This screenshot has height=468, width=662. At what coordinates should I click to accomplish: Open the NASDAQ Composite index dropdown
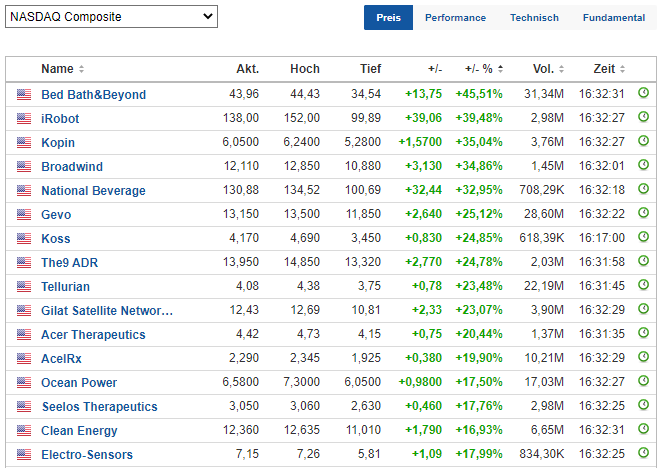click(110, 17)
